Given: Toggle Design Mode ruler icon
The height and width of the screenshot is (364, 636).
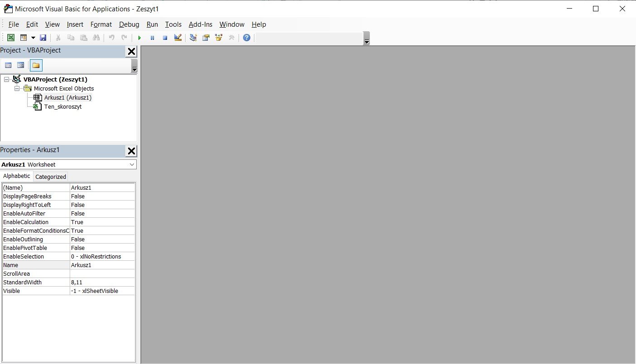Looking at the screenshot, I should click(177, 38).
